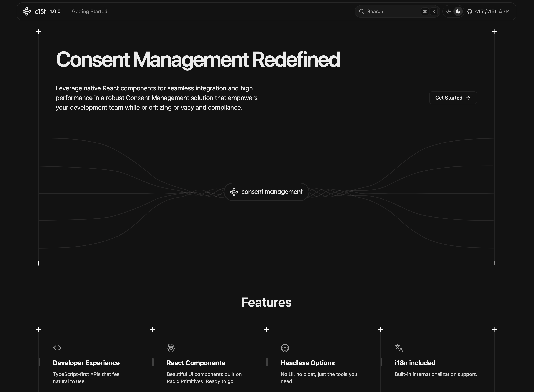Screen dimensions: 534x392
Task: Click the Features section heading
Action: (266, 302)
